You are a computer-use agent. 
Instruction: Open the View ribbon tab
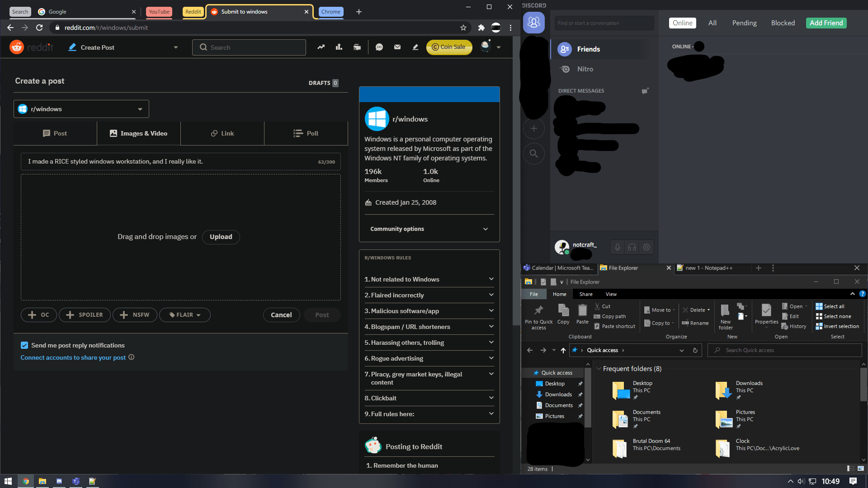[x=611, y=294]
